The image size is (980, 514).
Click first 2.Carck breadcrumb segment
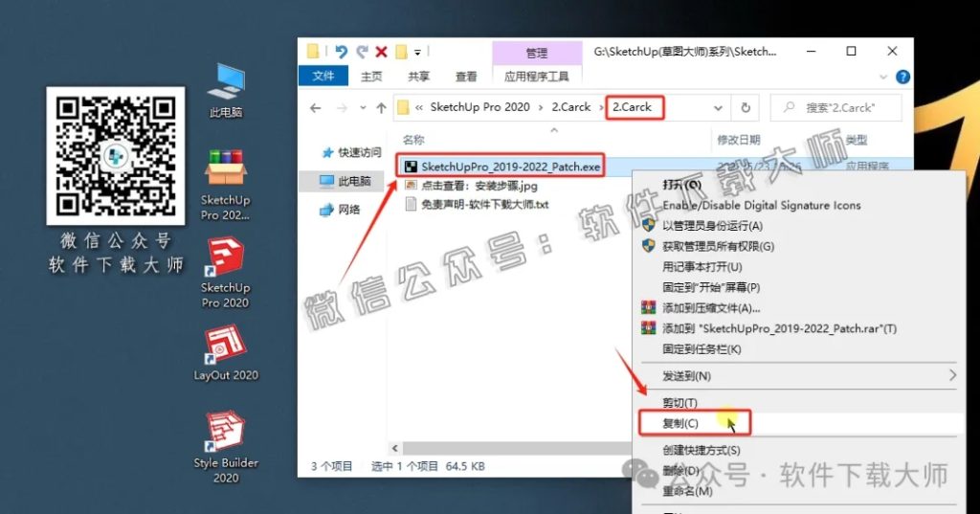pyautogui.click(x=571, y=107)
